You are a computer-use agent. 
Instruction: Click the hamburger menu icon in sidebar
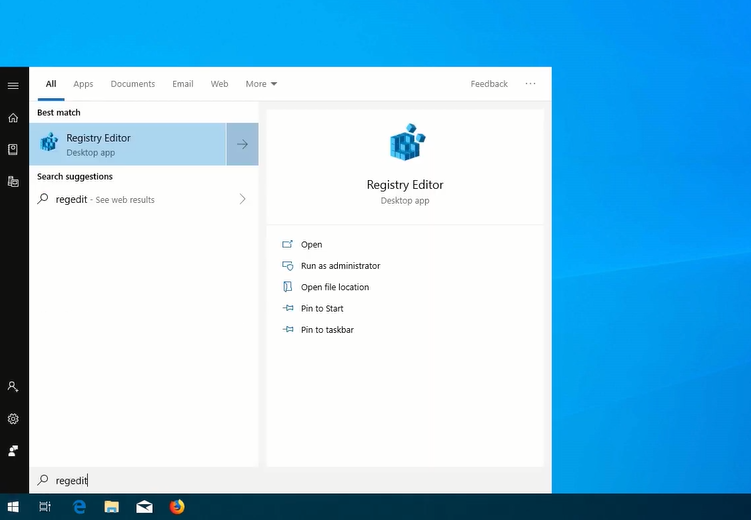13,86
